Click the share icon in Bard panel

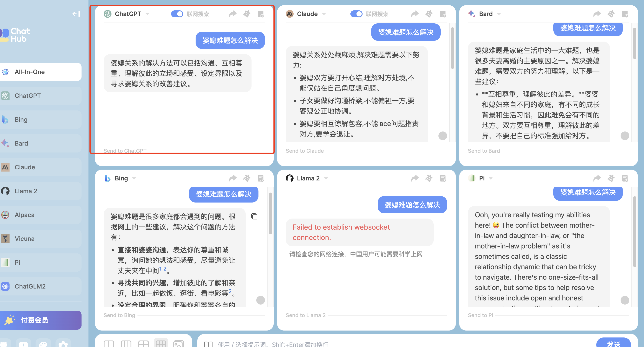(597, 14)
